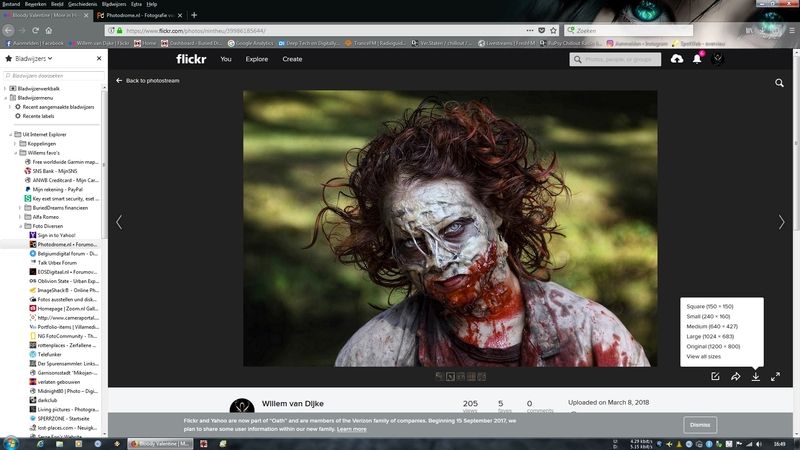Click Back to photostream
The height and width of the screenshot is (450, 800).
click(147, 81)
